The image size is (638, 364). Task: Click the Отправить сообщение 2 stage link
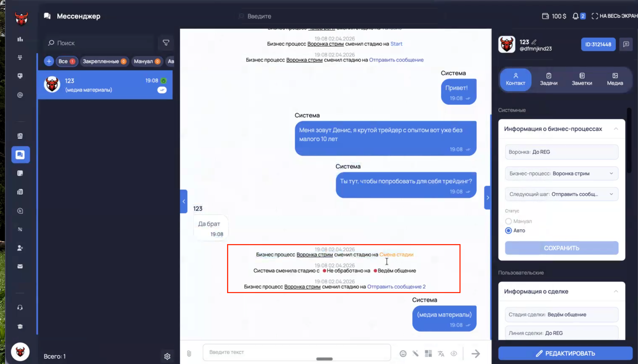click(396, 286)
